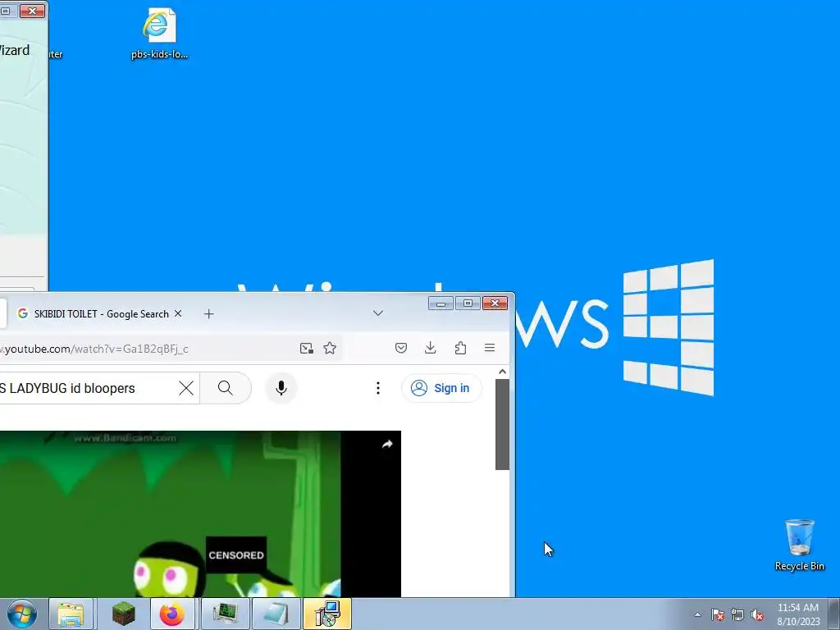Open the Firefox hamburger application menu
This screenshot has height=630, width=840.
(490, 348)
